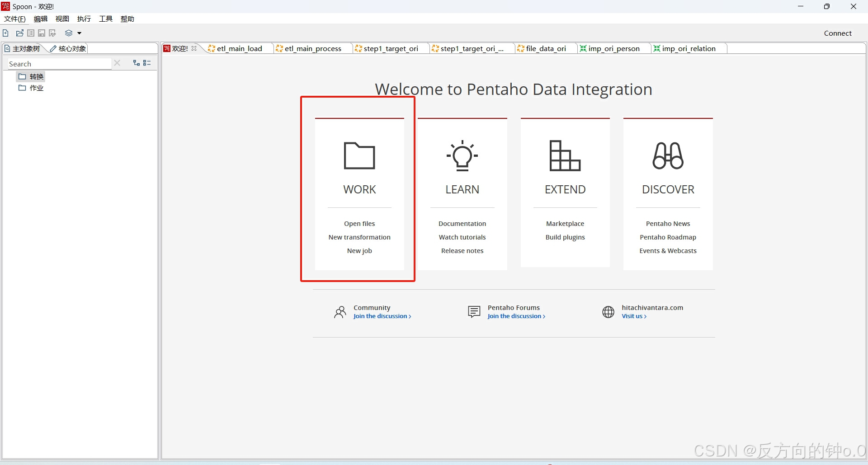The height and width of the screenshot is (465, 868).
Task: Open the 执行 menu
Action: tap(84, 19)
